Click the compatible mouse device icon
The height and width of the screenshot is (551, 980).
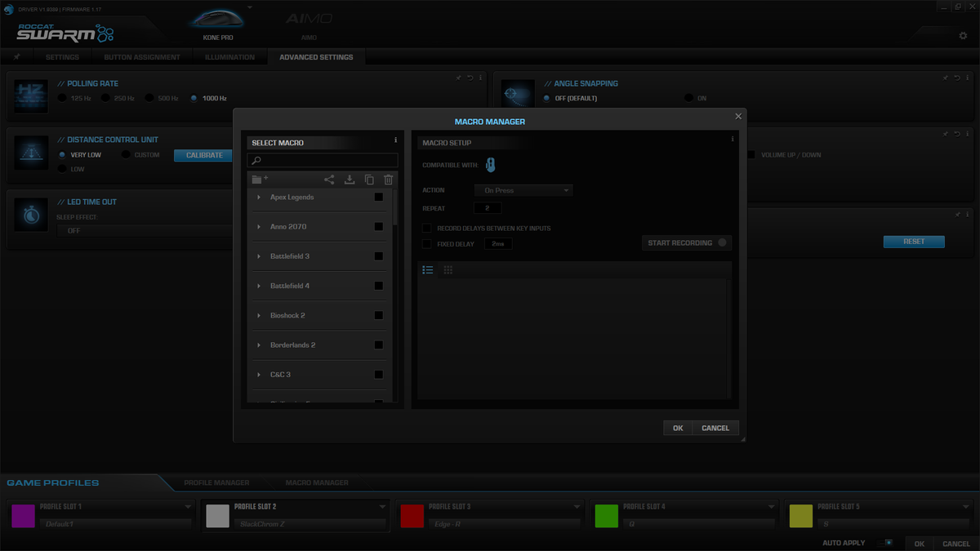(490, 165)
